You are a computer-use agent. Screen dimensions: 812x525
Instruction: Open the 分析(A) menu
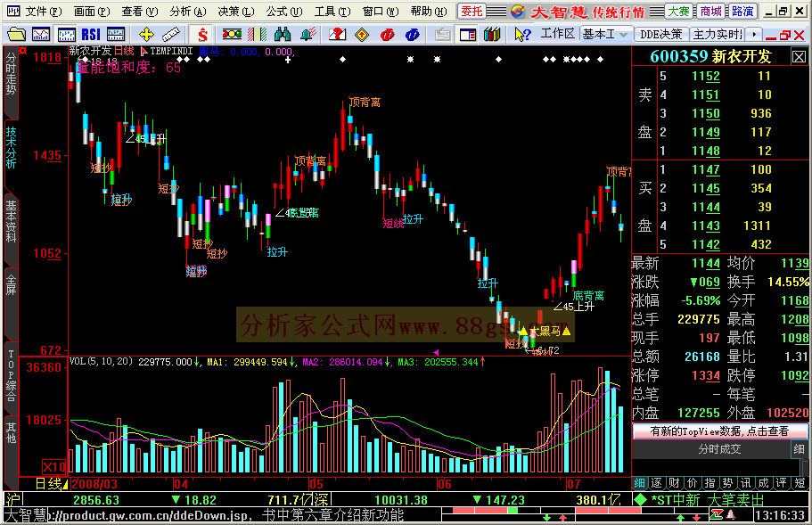187,12
